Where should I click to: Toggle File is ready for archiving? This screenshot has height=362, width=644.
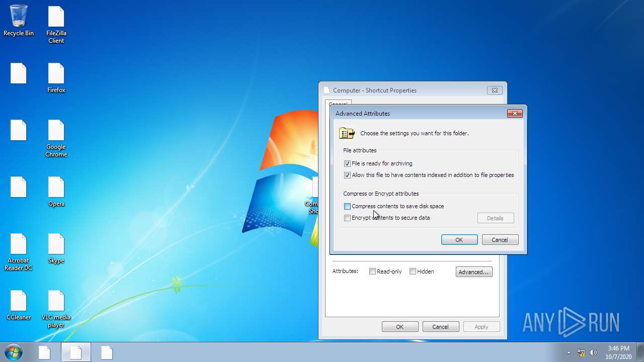[347, 163]
